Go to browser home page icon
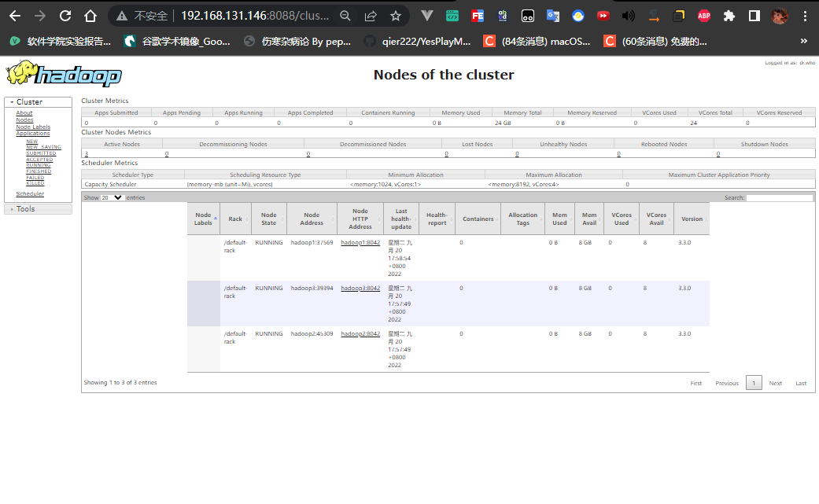The height and width of the screenshot is (504, 819). 90,15
